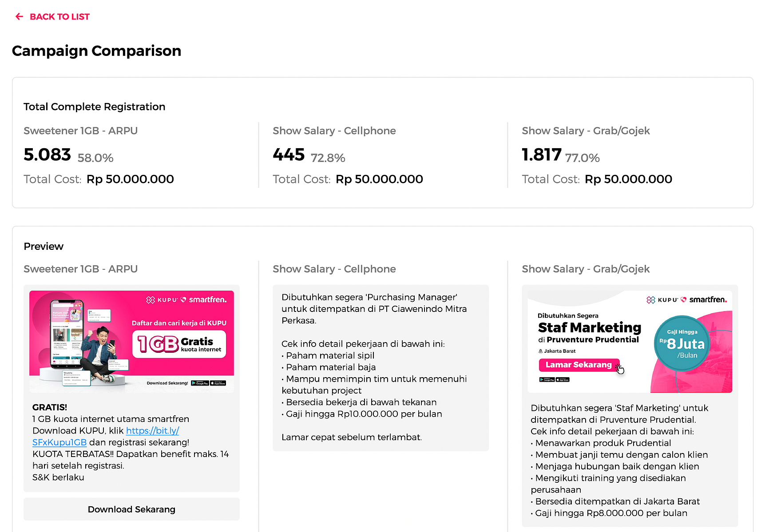Click the back arrow icon

(x=19, y=17)
